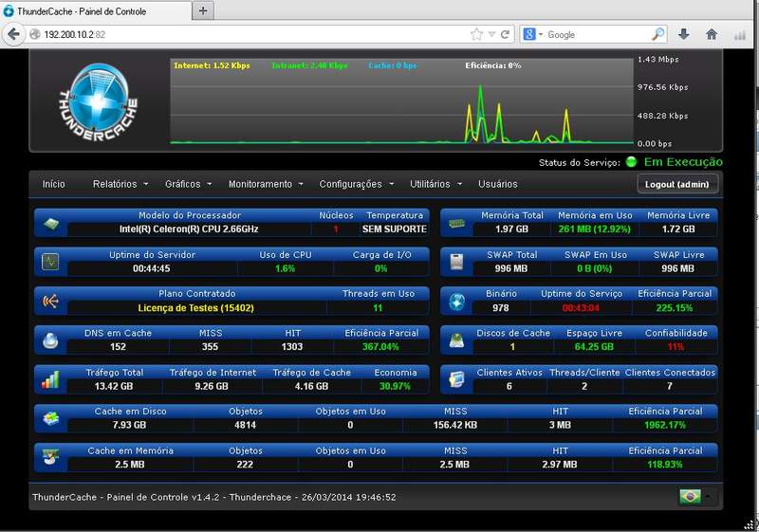The width and height of the screenshot is (759, 532).
Task: Click the SWAP Total disk icon
Action: click(456, 262)
